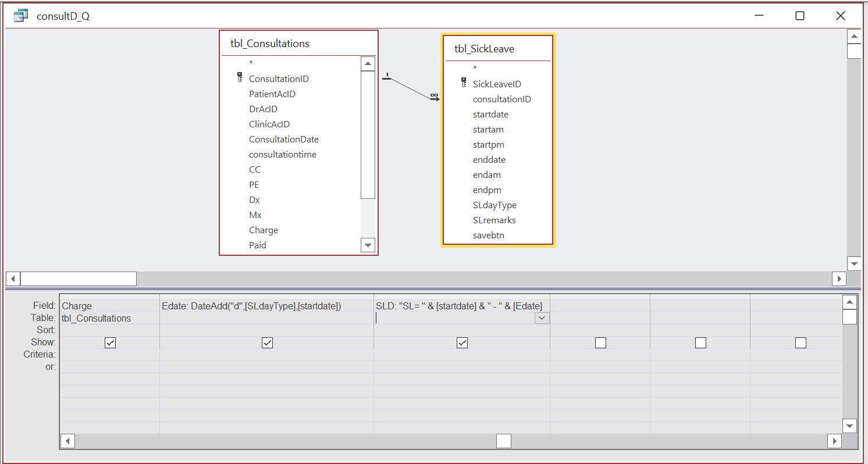868x464 pixels.
Task: Check Show box in the fourth empty column
Action: pos(600,342)
